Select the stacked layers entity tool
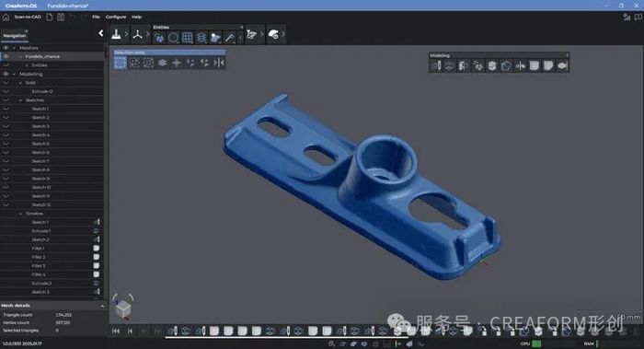Screen dimensions: 644x349 coord(201,38)
